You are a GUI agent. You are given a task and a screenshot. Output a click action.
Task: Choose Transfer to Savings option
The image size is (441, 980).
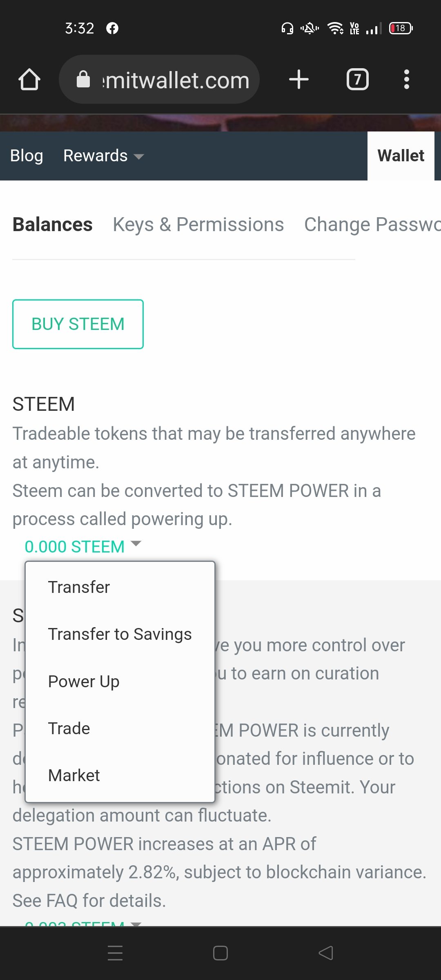[x=120, y=634]
